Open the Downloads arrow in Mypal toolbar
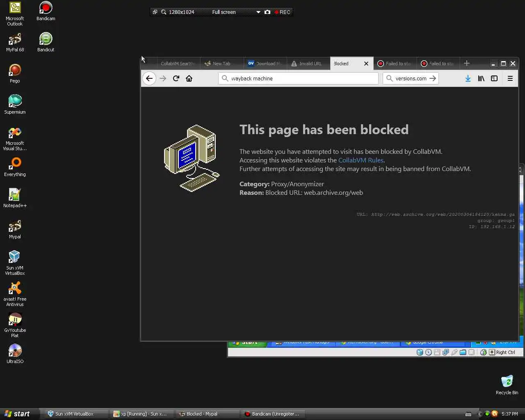 tap(468, 78)
